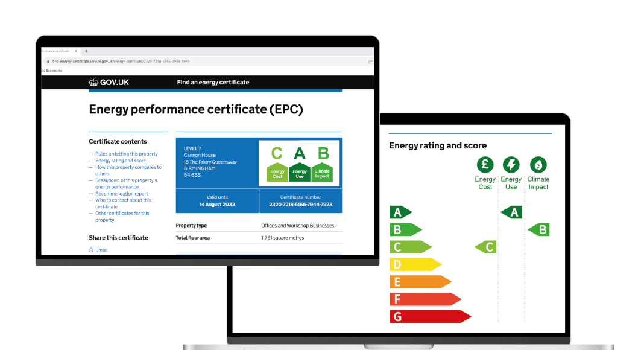Open a new browser tab
Image resolution: width=644 pixels, height=350 pixels.
[x=87, y=51]
